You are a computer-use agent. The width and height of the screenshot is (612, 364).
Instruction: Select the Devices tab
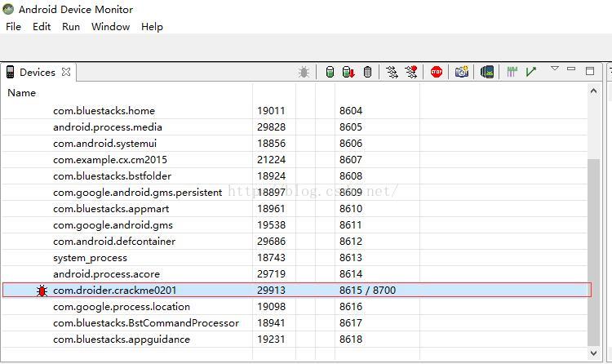pyautogui.click(x=37, y=73)
